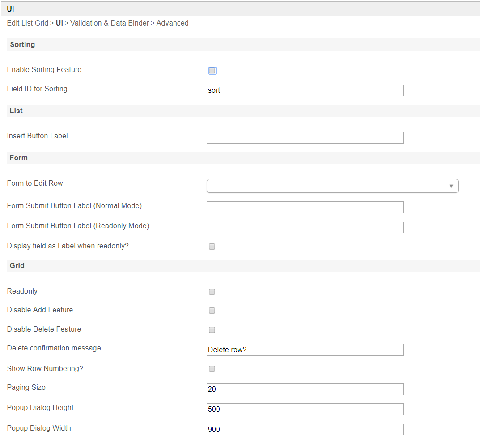Tick the Disable Delete Feature checkbox
Screen dimensions: 480x448
[212, 330]
